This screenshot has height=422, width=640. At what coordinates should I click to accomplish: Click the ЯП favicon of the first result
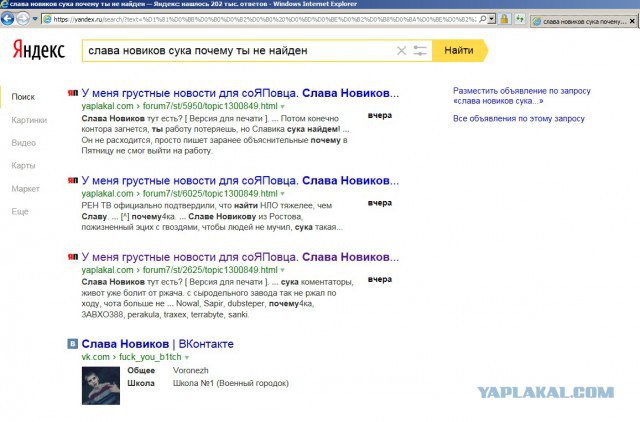[73, 93]
